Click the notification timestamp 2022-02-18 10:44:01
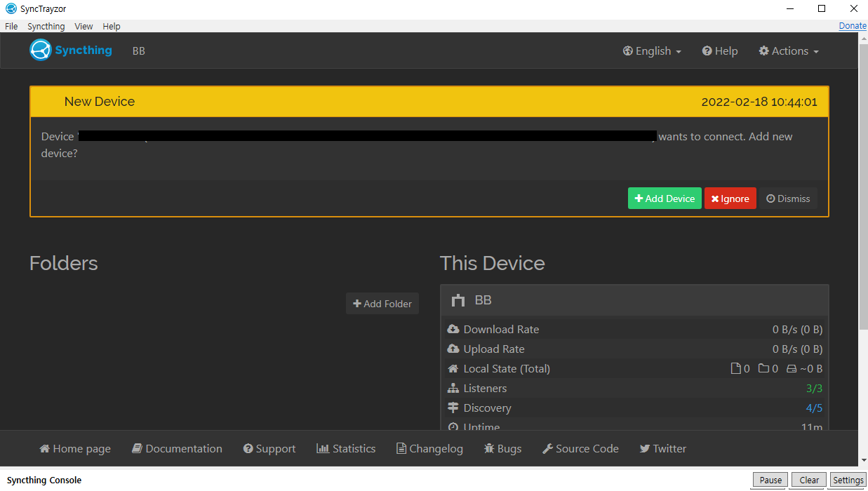The width and height of the screenshot is (868, 491). (x=759, y=102)
